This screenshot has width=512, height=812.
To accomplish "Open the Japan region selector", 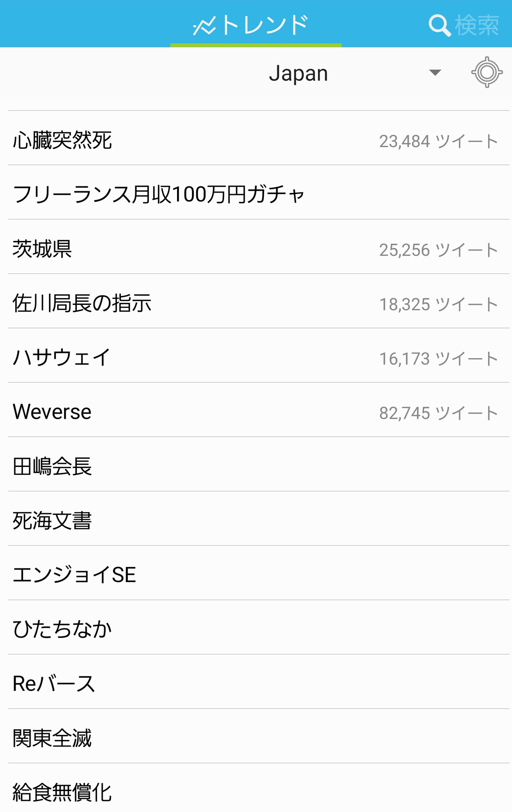I will (x=298, y=73).
